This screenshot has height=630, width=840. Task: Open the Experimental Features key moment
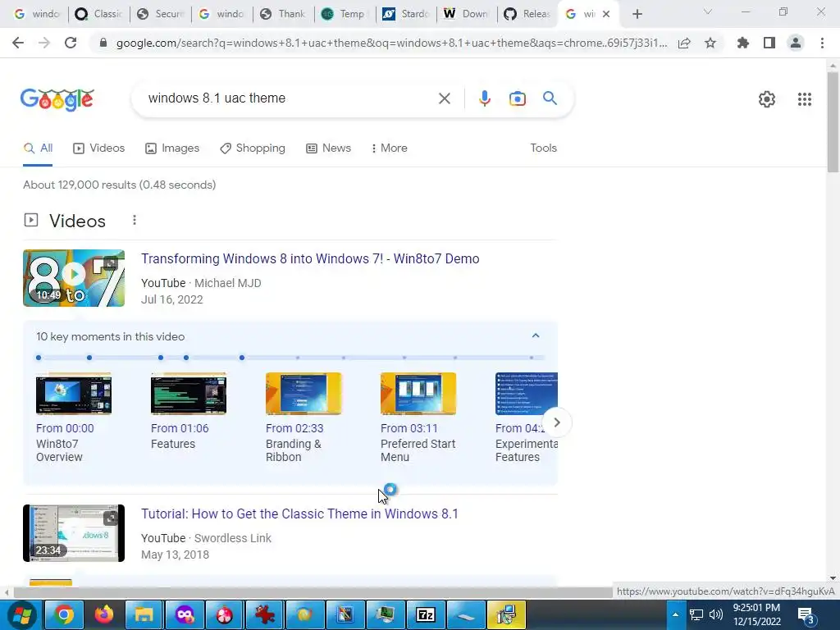pyautogui.click(x=526, y=418)
